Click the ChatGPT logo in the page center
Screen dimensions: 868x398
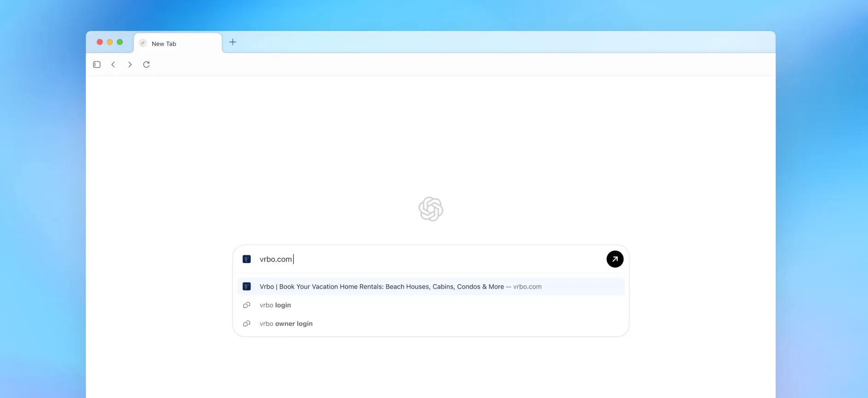click(431, 209)
